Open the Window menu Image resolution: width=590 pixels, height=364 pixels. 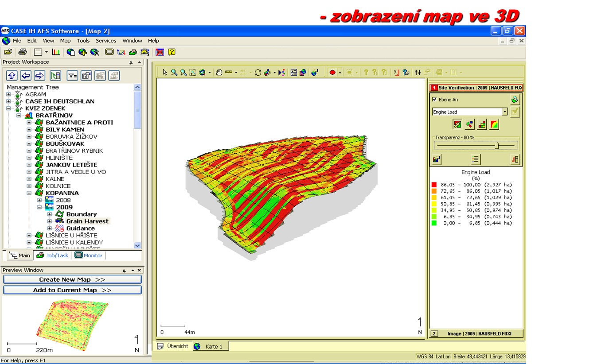point(132,41)
